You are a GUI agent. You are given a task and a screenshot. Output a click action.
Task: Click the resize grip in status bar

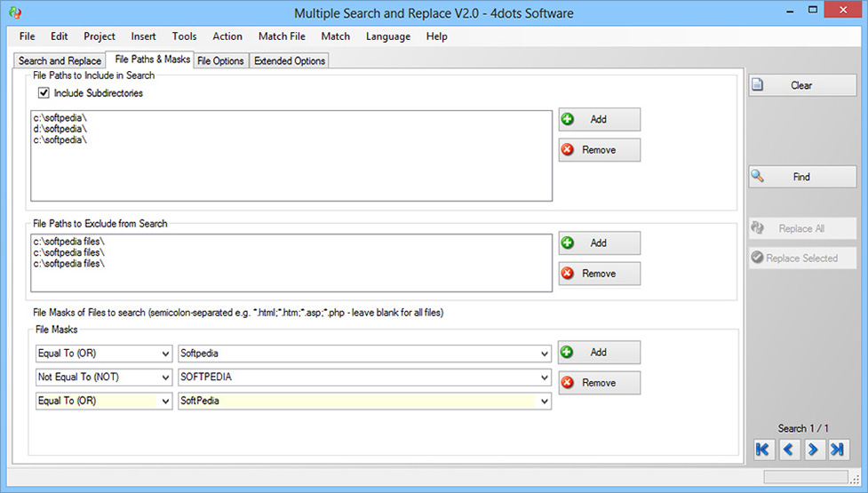pyautogui.click(x=856, y=479)
